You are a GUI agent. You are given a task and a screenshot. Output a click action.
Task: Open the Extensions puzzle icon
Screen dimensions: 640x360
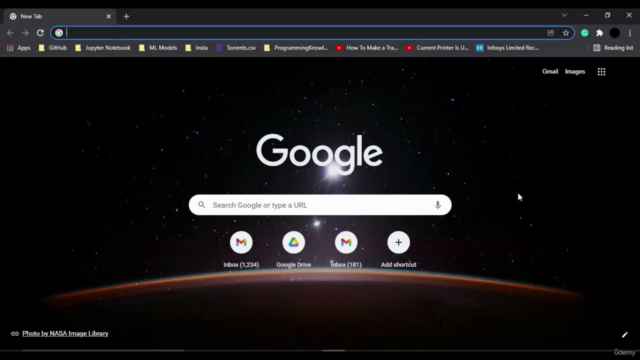coord(599,33)
